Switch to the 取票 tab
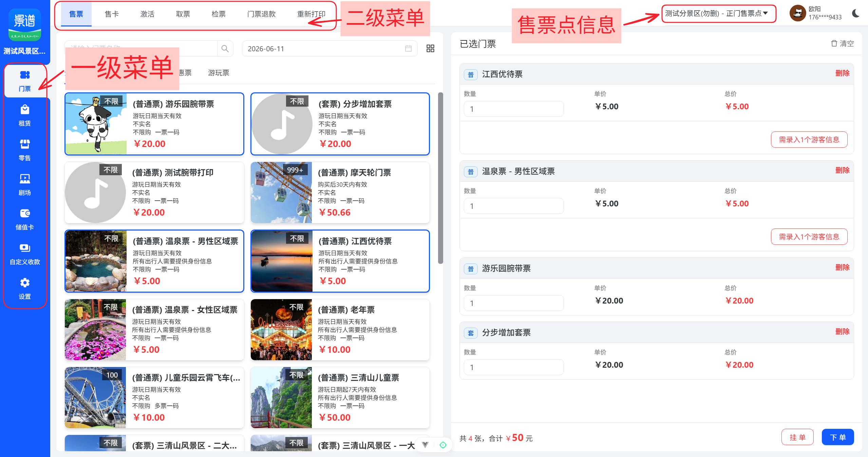 183,14
